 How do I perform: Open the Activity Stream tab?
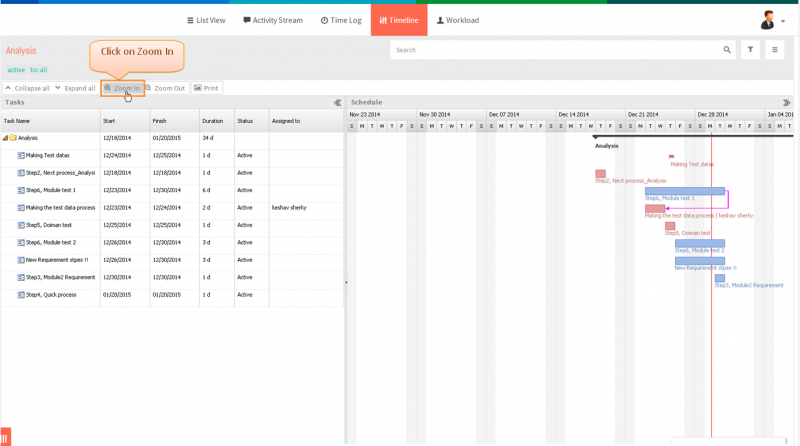[x=273, y=20]
